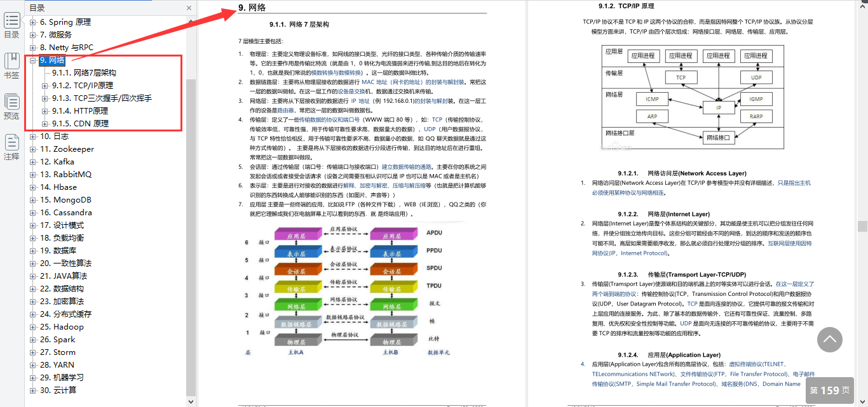Image resolution: width=868 pixels, height=407 pixels.
Task: Jump to 17. 设计模式 in the outline
Action: (62, 225)
